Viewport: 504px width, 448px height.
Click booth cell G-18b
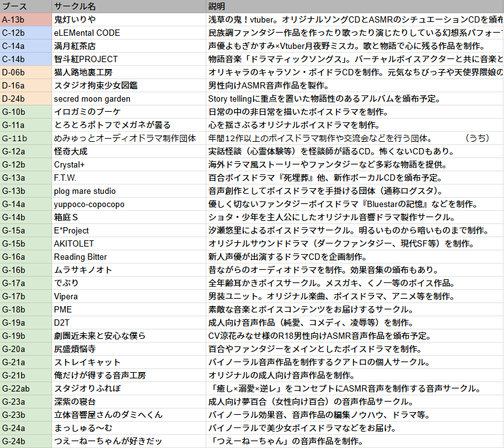click(x=26, y=310)
